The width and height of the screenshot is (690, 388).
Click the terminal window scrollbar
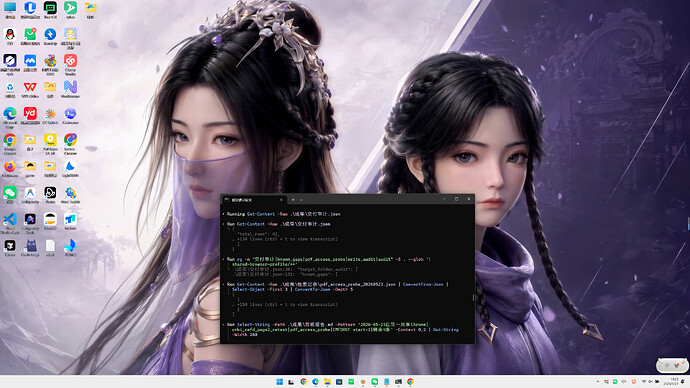point(473,298)
